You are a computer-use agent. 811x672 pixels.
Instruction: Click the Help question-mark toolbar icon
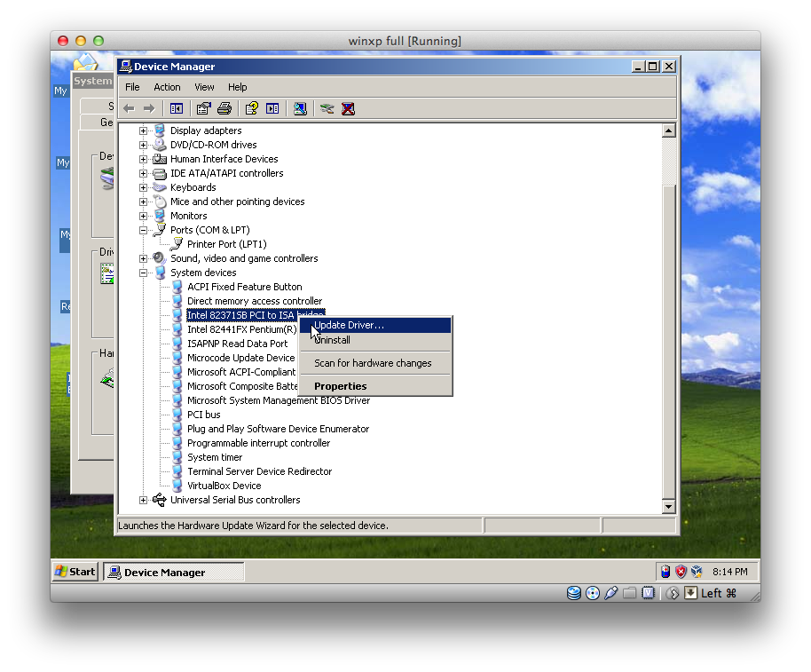[252, 108]
